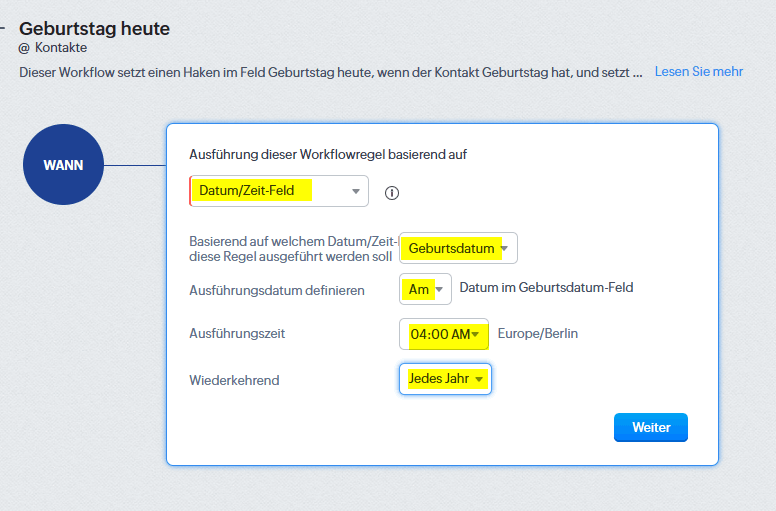Click the triangle icon beside Am
This screenshot has width=776, height=511.
coord(439,289)
